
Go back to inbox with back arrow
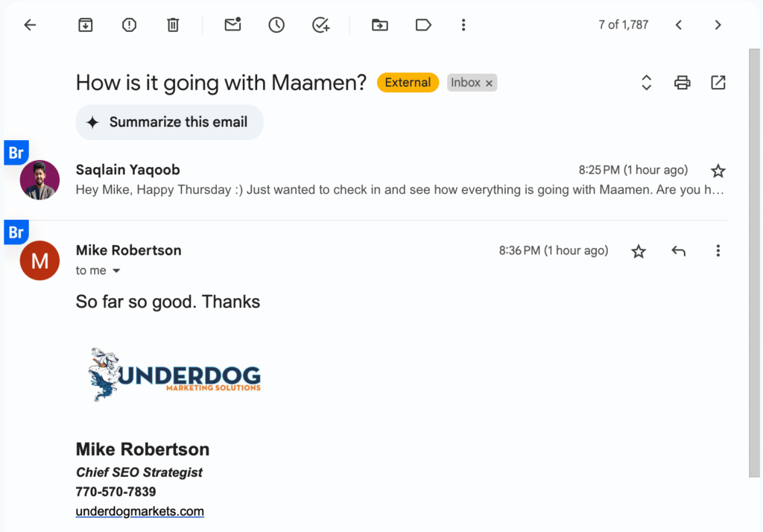[30, 25]
